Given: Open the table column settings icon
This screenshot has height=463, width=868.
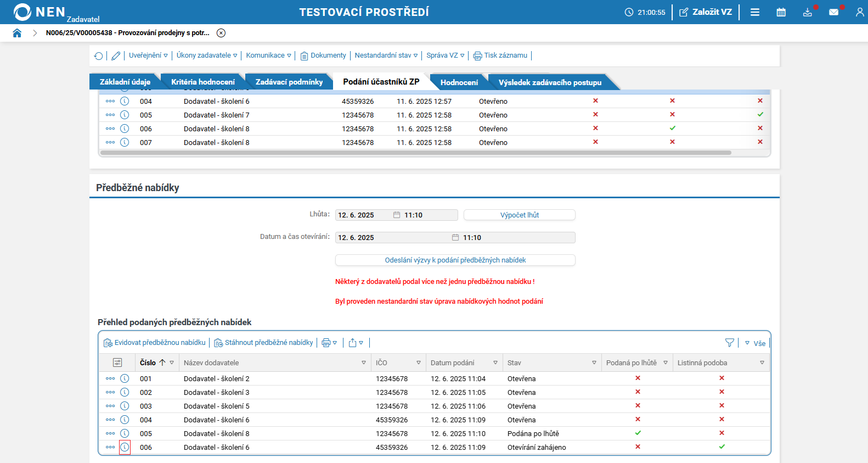Looking at the screenshot, I should point(117,362).
